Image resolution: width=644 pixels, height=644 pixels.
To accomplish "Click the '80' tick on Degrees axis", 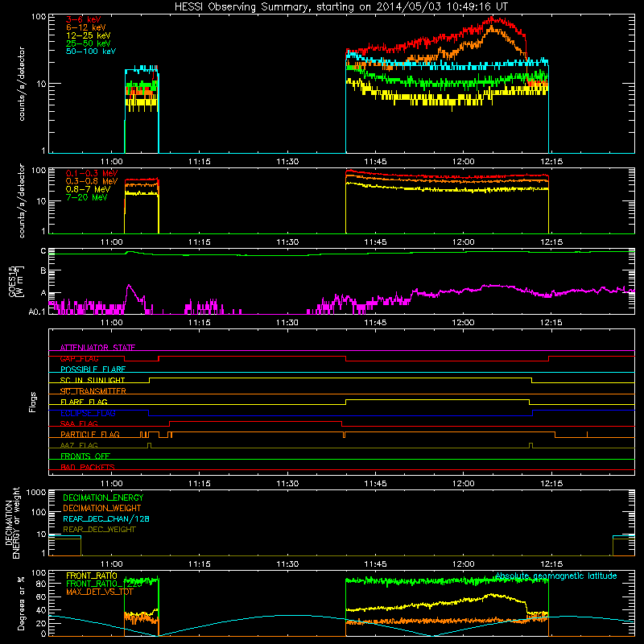I will [41, 584].
